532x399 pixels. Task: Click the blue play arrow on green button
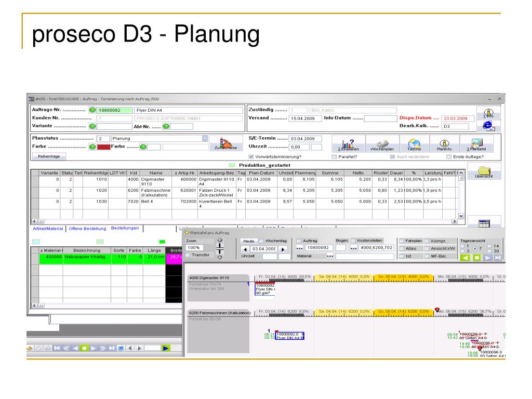tap(166, 348)
